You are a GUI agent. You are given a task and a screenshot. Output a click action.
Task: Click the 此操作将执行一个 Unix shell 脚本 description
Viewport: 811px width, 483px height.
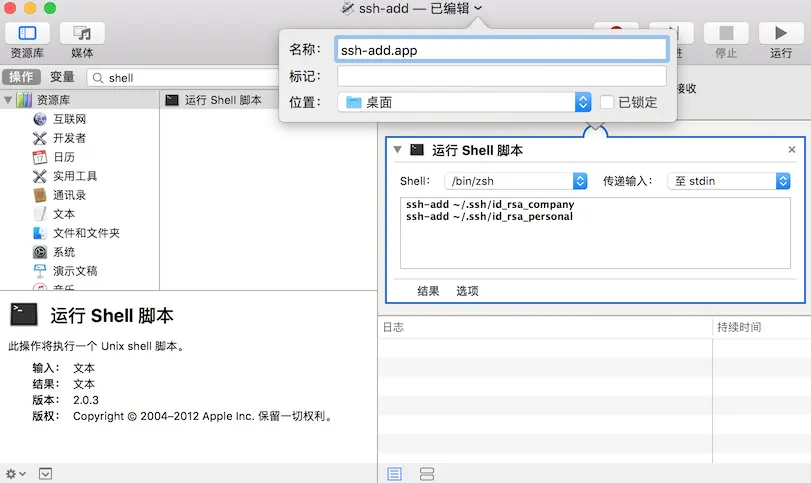point(97,346)
